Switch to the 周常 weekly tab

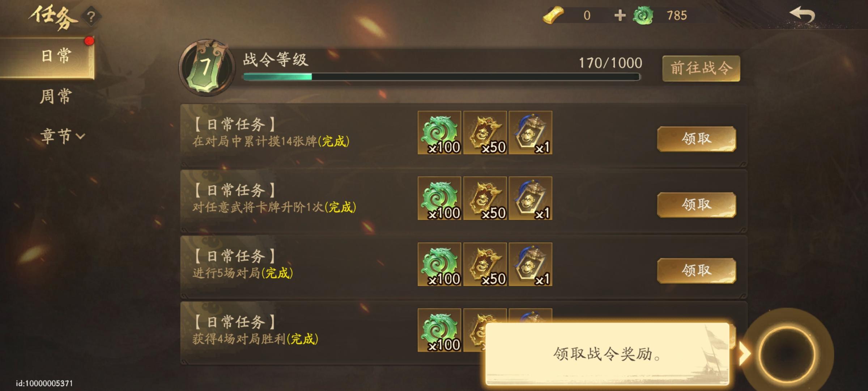[56, 96]
